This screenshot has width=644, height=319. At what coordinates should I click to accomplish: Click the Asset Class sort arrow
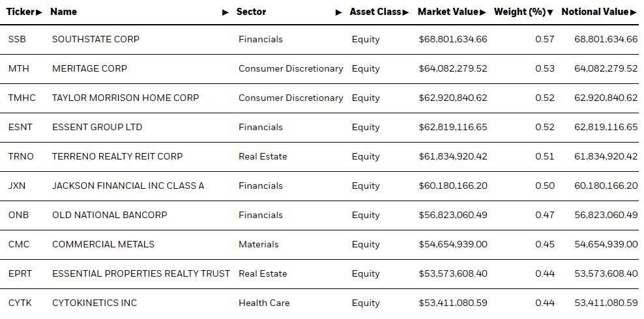(406, 12)
